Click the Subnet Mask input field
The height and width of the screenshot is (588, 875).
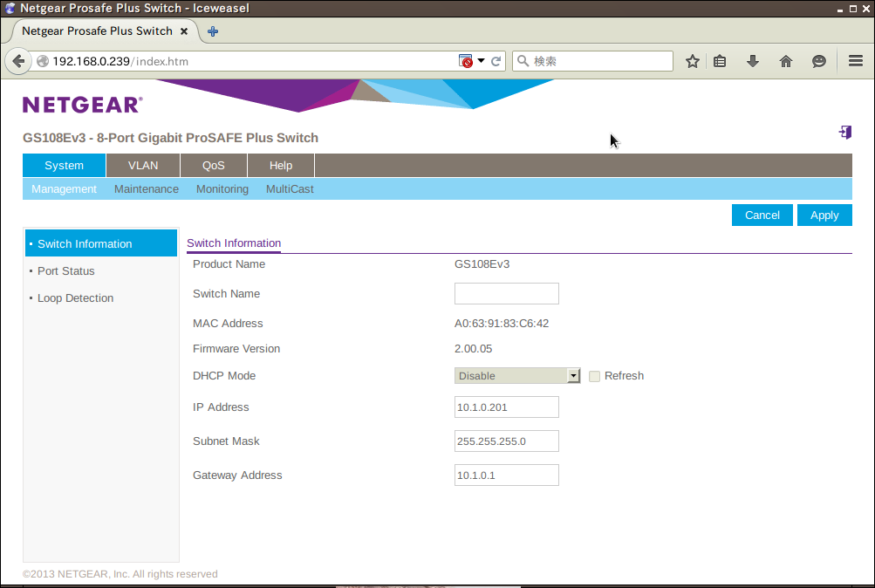tap(507, 441)
